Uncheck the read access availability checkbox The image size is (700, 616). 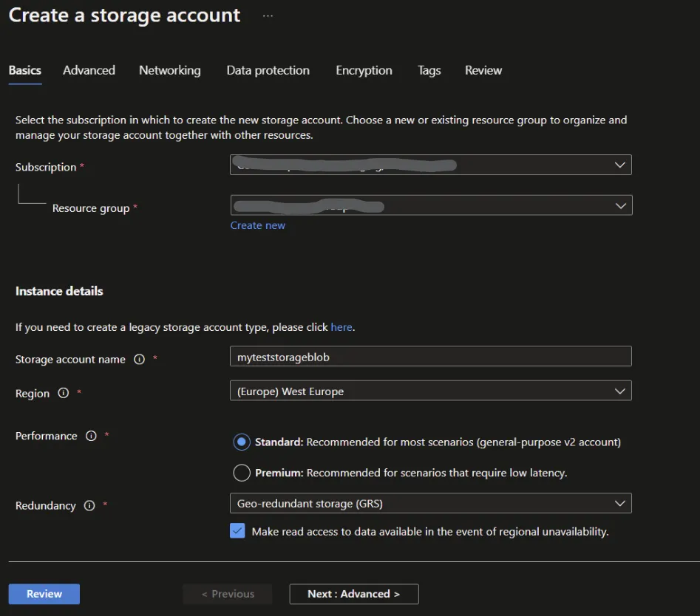pos(237,531)
